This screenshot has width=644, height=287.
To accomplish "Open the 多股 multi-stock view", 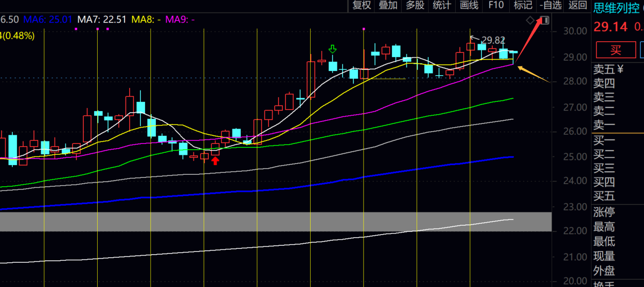I will [415, 6].
